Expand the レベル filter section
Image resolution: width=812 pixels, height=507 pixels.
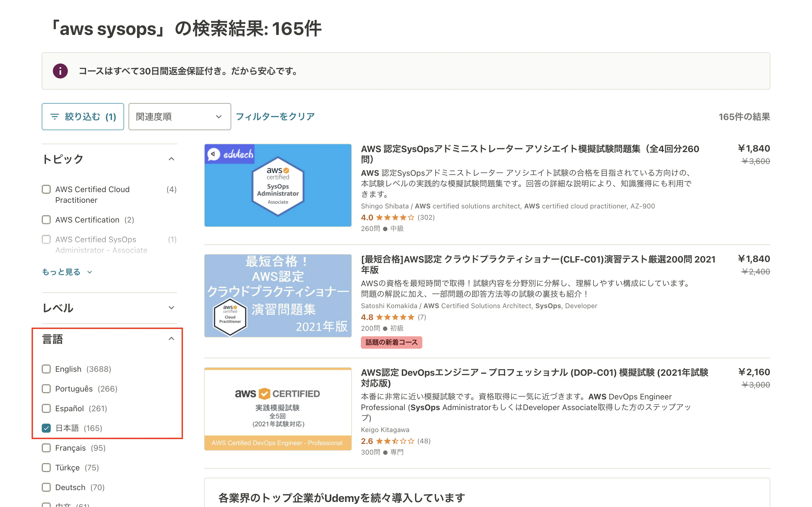point(171,308)
